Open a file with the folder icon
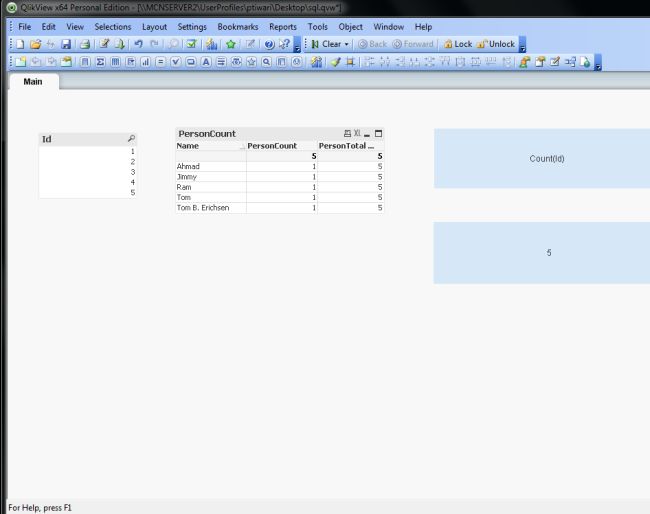This screenshot has width=650, height=514. [36, 44]
